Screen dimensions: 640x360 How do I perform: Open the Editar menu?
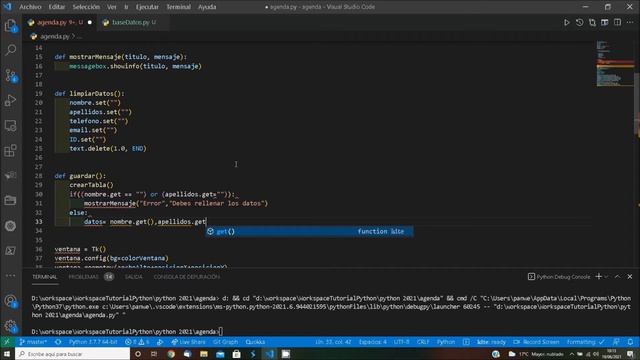(57, 7)
